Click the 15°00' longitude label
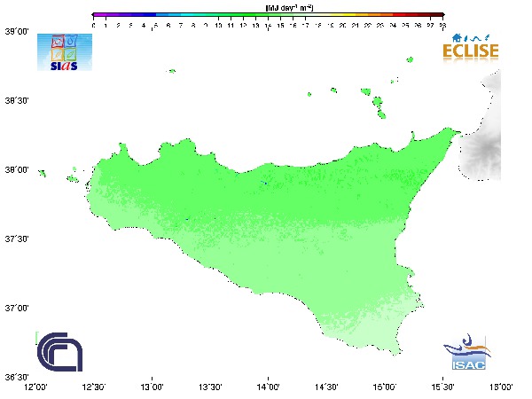 [385, 387]
